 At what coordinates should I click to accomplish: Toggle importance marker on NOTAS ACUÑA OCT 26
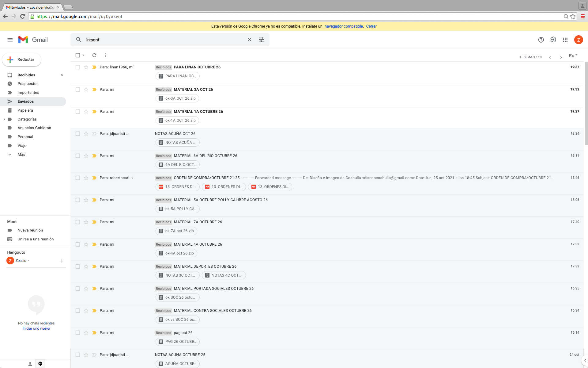point(94,134)
